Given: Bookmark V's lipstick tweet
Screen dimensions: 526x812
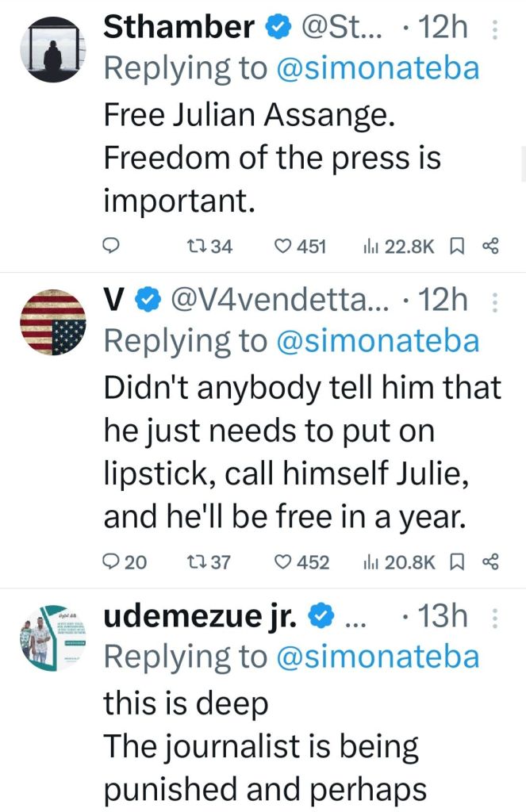Looking at the screenshot, I should [x=456, y=562].
